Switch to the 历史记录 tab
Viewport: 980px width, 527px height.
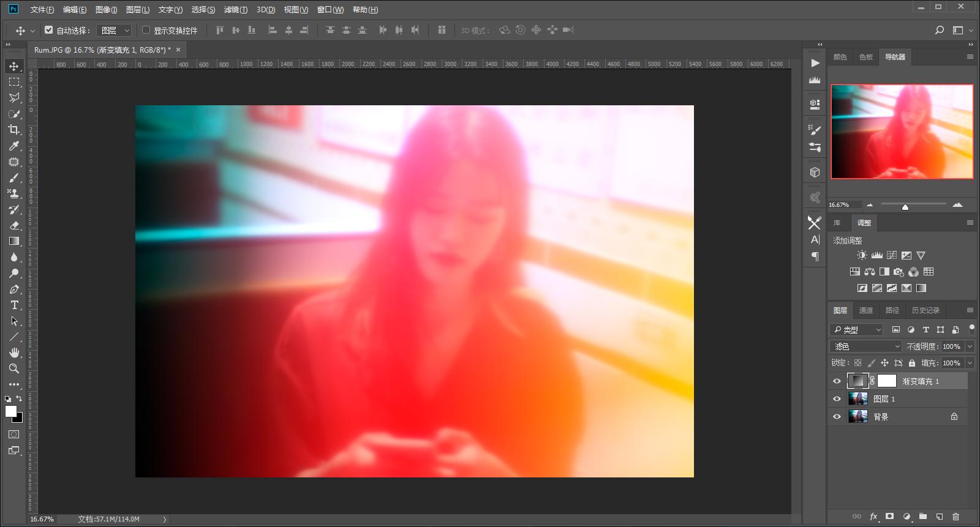pos(925,310)
